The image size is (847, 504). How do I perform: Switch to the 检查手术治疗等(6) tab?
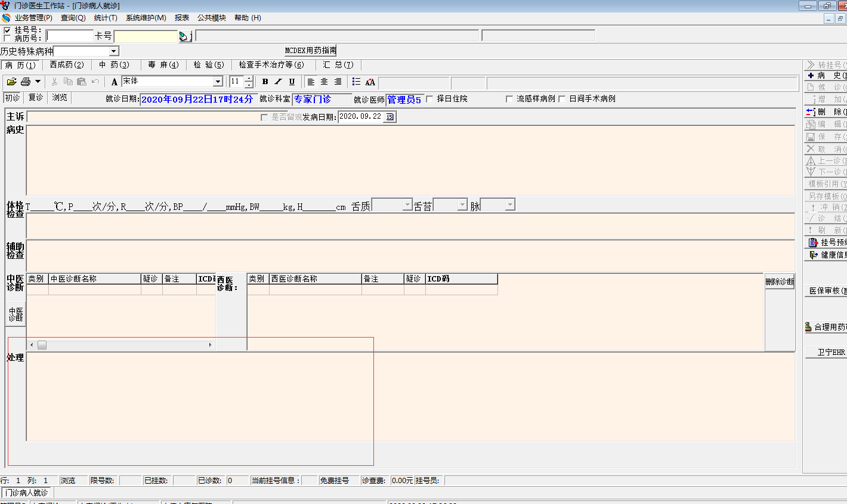click(x=271, y=65)
